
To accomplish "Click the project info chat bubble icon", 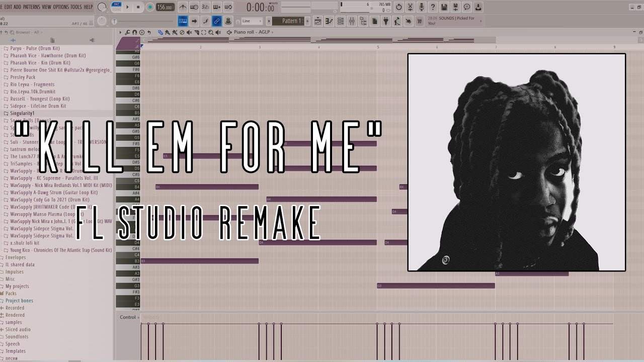I will (x=467, y=7).
